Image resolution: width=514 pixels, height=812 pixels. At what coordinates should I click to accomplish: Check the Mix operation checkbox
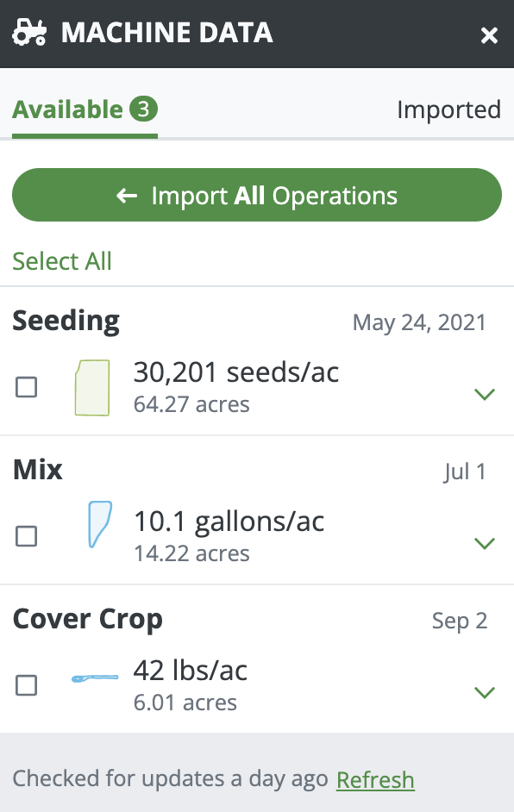click(x=26, y=536)
